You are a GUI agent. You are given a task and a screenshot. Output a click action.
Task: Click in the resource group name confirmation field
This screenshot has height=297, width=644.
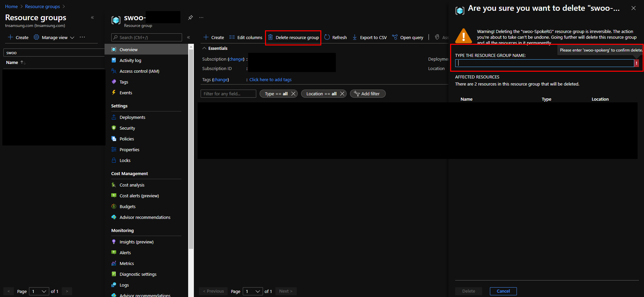(545, 63)
